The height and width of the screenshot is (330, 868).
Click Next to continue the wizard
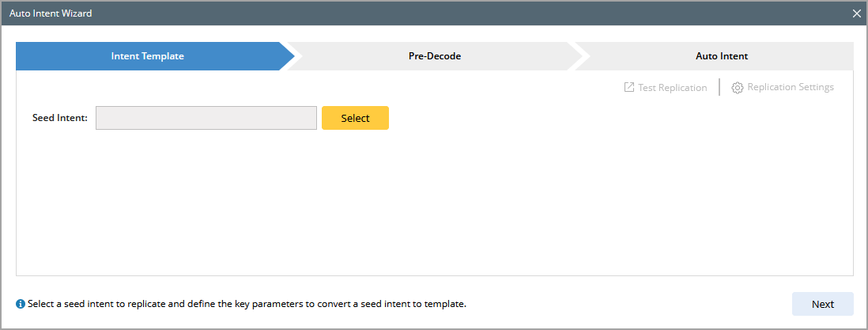pyautogui.click(x=822, y=304)
